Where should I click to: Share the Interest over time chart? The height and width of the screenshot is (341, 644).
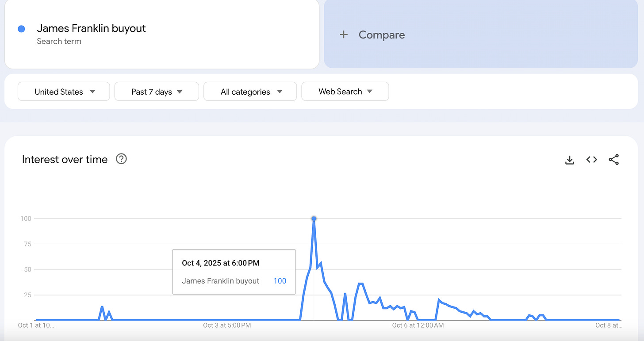pos(614,160)
